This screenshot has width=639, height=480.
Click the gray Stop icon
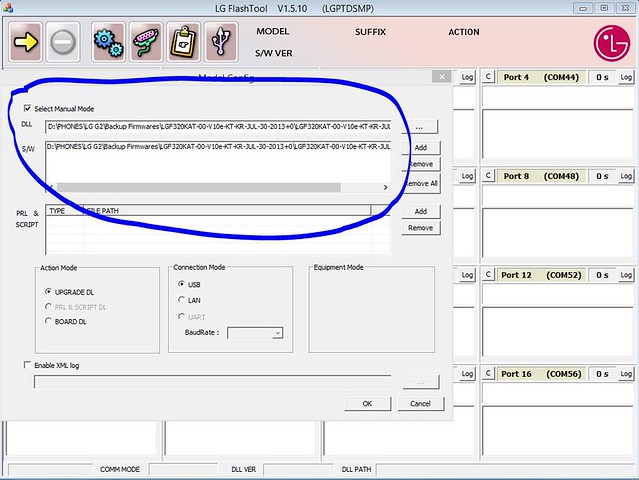coord(63,42)
